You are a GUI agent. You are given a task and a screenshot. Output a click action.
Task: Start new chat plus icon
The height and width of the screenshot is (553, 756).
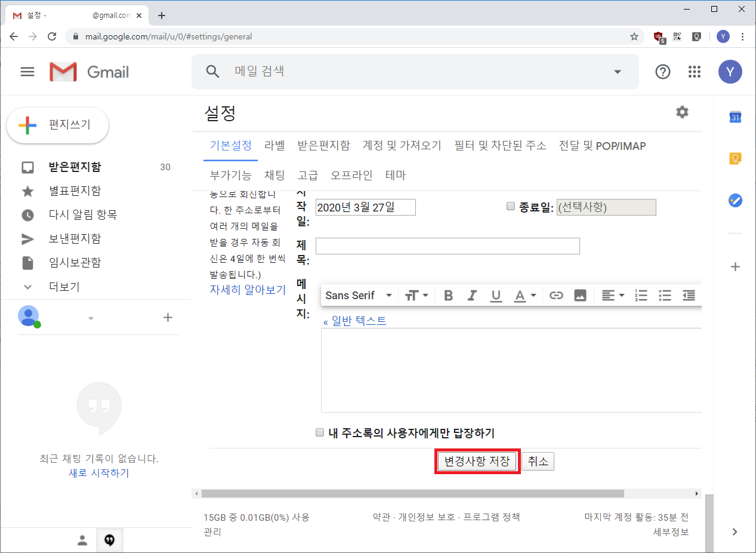[x=168, y=318]
